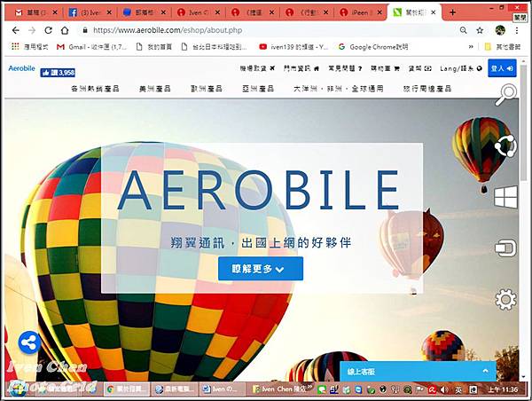Open the Lang/語系 language selector

point(461,68)
